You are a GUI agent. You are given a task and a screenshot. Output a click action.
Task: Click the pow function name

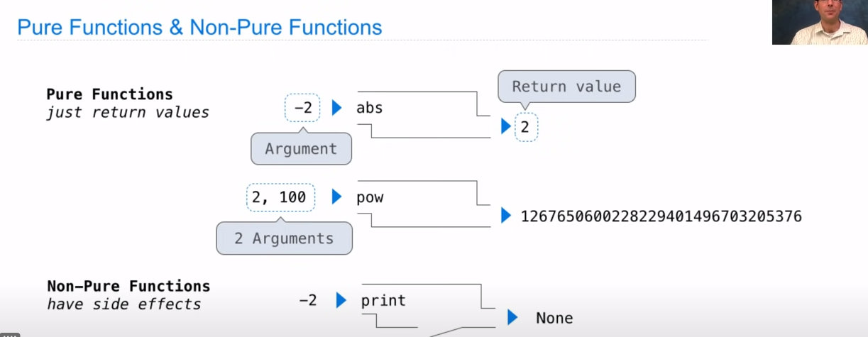[x=370, y=197]
